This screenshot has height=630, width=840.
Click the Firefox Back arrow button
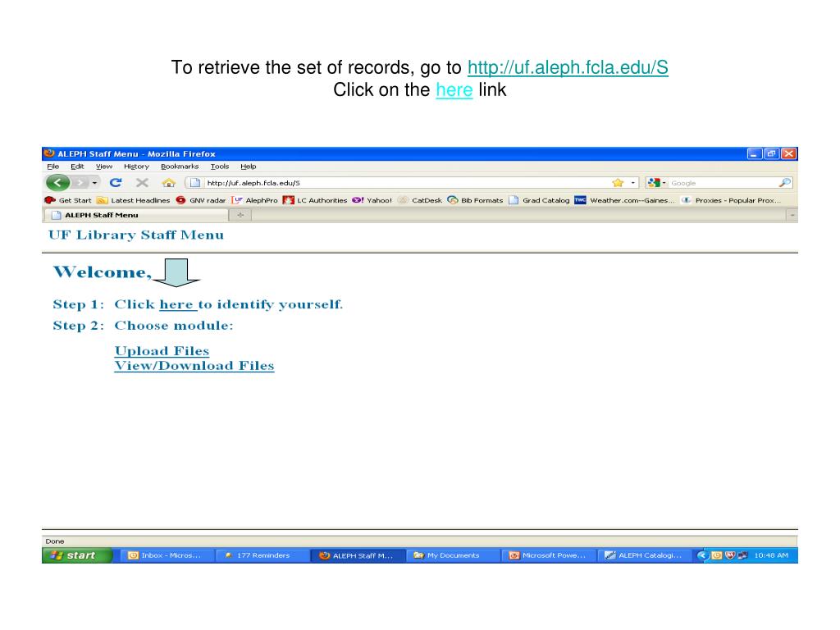pyautogui.click(x=58, y=183)
